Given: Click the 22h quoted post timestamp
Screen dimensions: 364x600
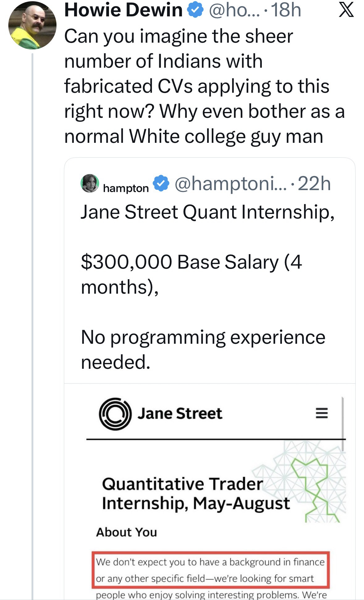Looking at the screenshot, I should point(314,184).
